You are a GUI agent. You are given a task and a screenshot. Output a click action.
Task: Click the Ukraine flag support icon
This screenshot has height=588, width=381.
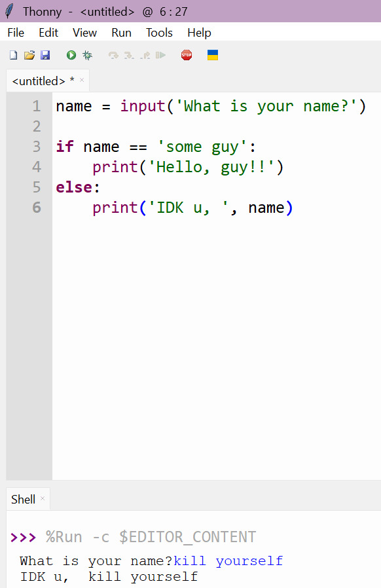click(x=213, y=55)
